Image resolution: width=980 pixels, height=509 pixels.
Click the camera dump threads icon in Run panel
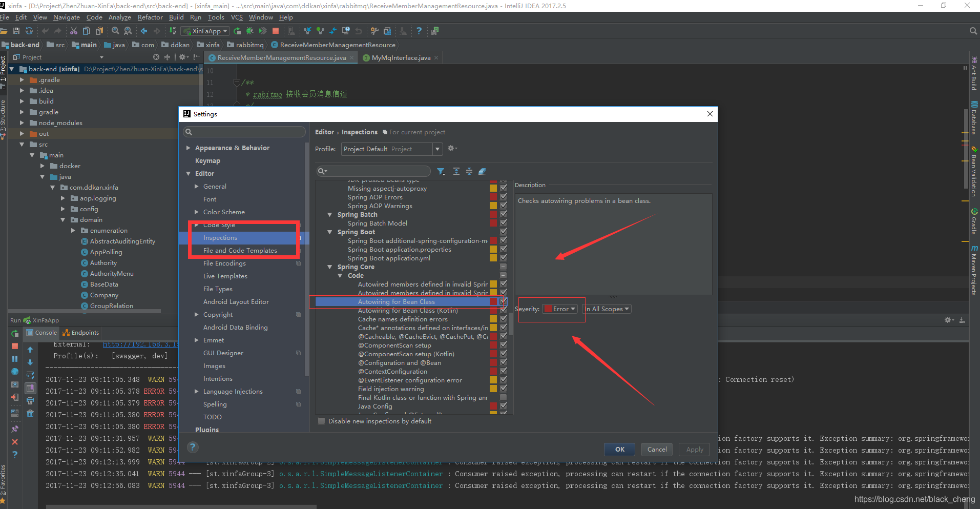tap(15, 384)
